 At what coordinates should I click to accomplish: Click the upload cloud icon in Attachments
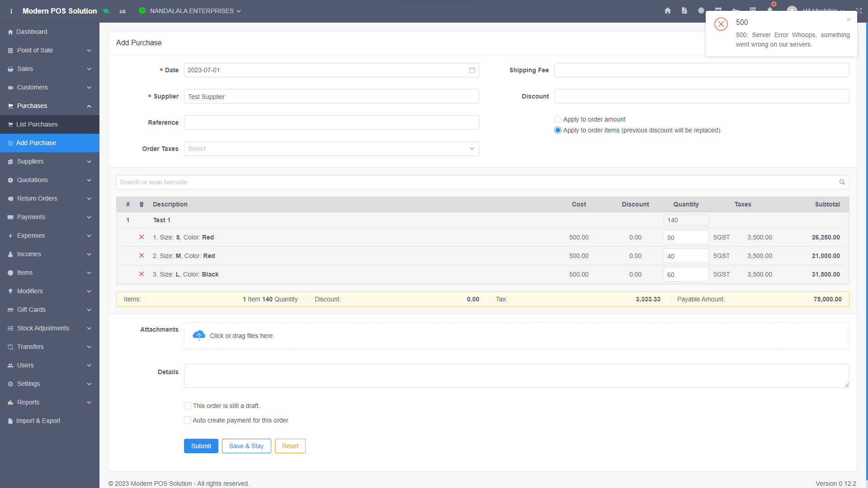[199, 336]
